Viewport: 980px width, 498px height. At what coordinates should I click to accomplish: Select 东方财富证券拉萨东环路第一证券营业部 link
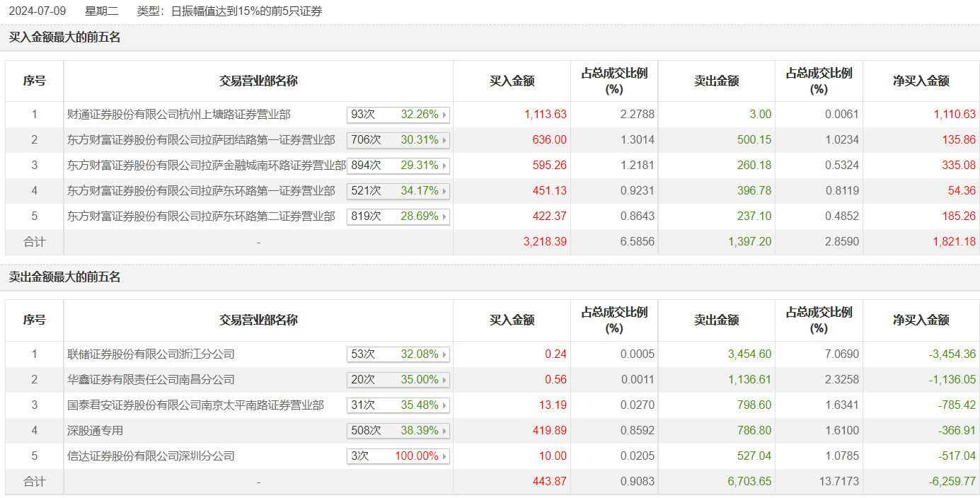click(x=201, y=191)
